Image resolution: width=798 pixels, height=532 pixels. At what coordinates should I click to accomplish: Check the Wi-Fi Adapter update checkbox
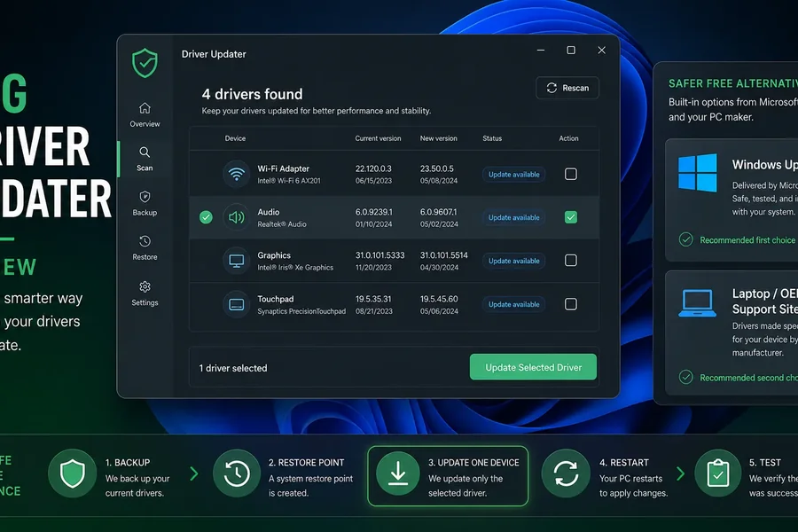(571, 174)
